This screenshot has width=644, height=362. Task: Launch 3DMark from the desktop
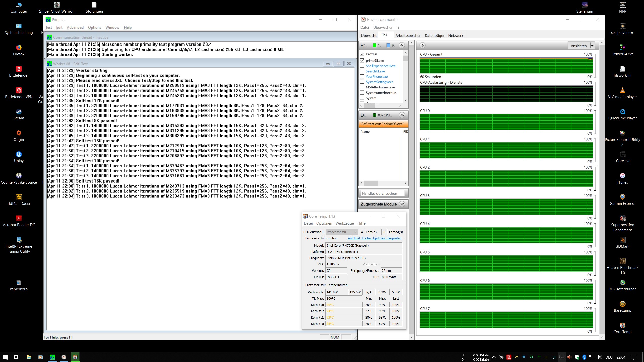click(622, 243)
